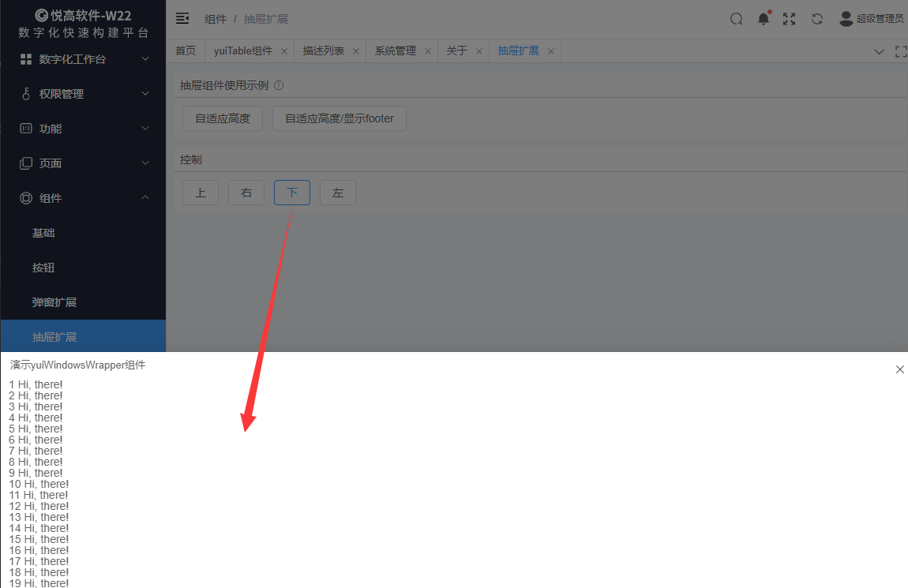The width and height of the screenshot is (908, 588).
Task: Open the global search magnifier icon
Action: [736, 18]
